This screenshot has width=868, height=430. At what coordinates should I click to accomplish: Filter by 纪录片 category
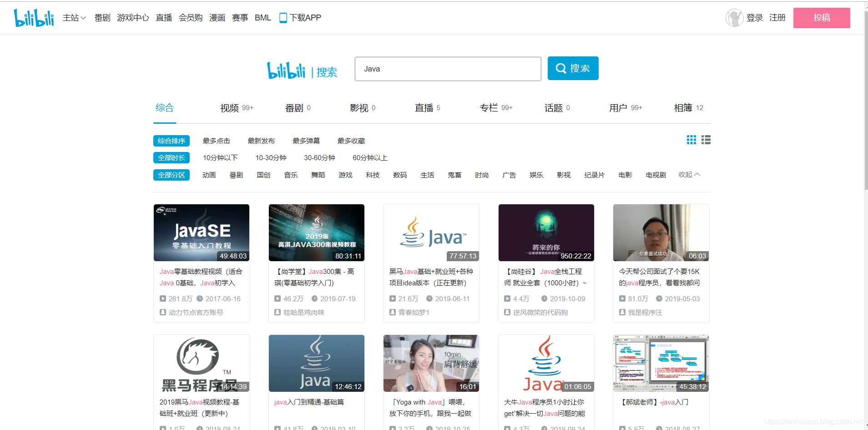(594, 175)
